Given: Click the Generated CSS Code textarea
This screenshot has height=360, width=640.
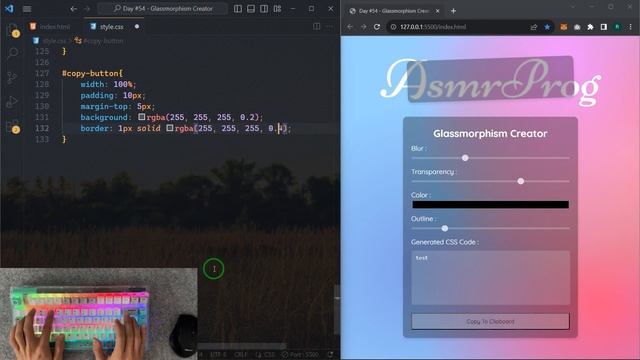Looking at the screenshot, I should pos(491,278).
